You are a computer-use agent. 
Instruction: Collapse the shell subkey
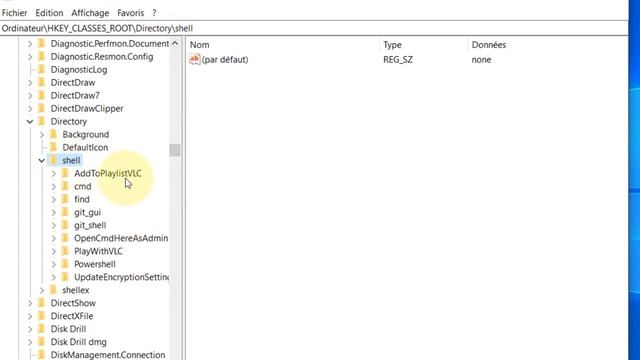(x=42, y=160)
